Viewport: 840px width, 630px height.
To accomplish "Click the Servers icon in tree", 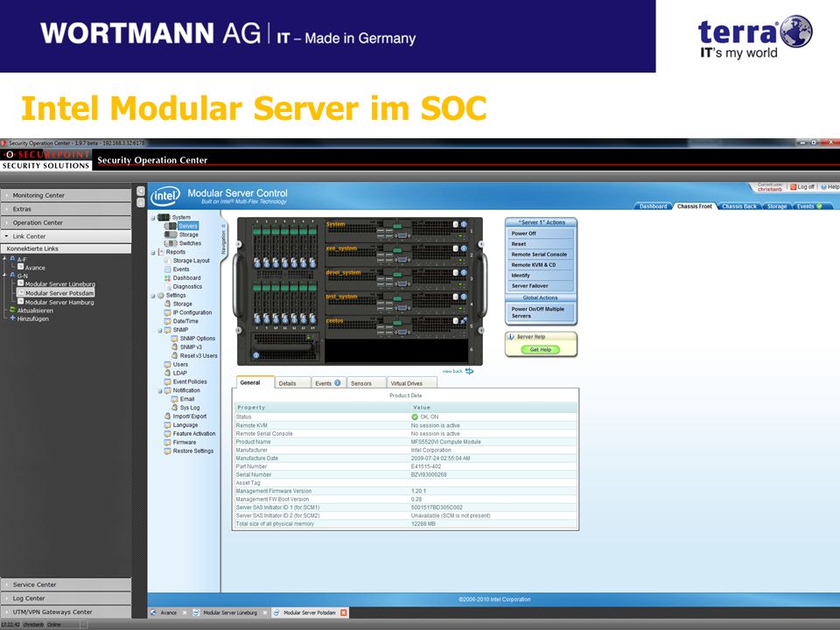I will pos(171,226).
